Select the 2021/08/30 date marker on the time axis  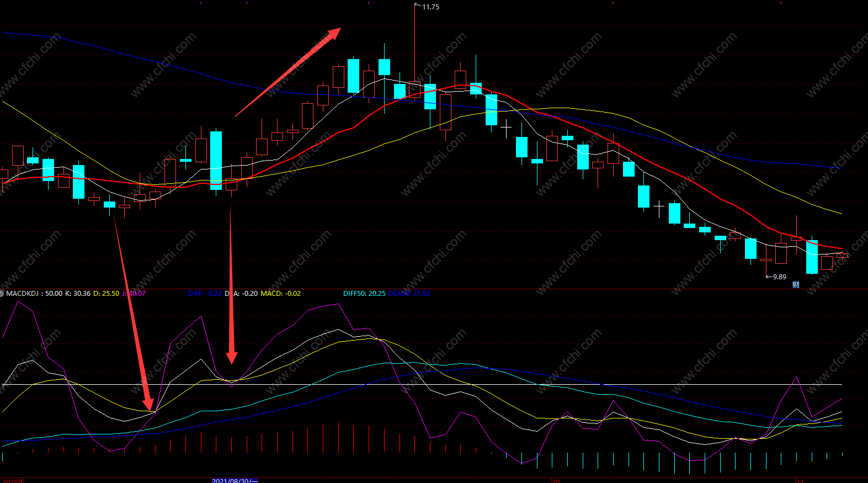click(235, 480)
